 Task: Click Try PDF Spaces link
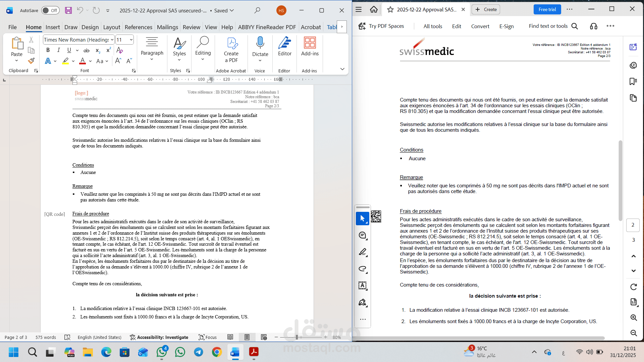pyautogui.click(x=386, y=26)
